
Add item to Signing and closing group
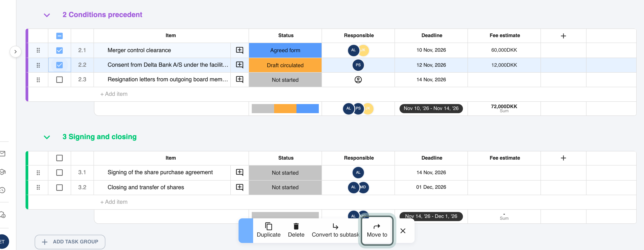coord(114,202)
